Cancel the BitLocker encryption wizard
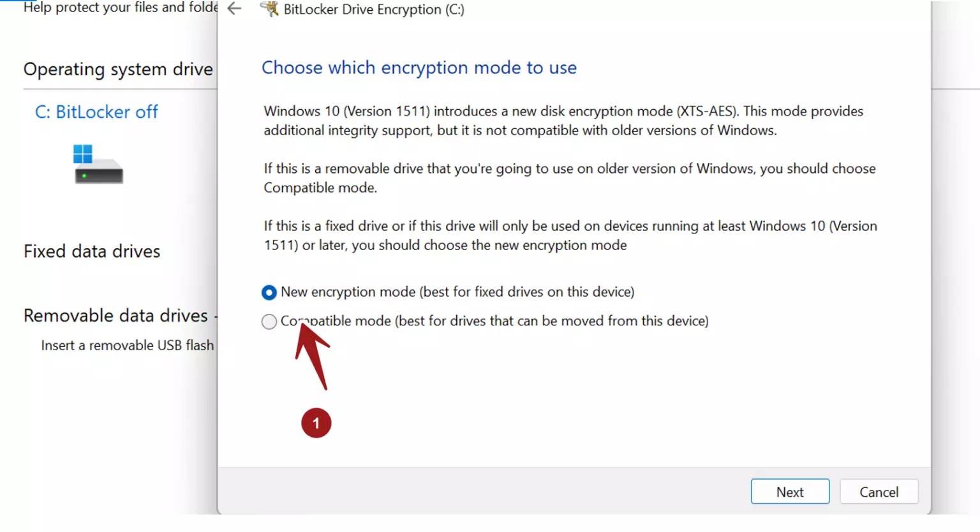Image resolution: width=980 pixels, height=532 pixels. 879,491
